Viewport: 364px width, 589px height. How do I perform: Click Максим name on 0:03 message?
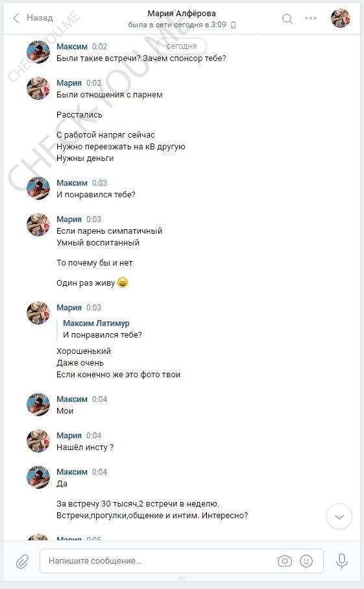coord(71,183)
